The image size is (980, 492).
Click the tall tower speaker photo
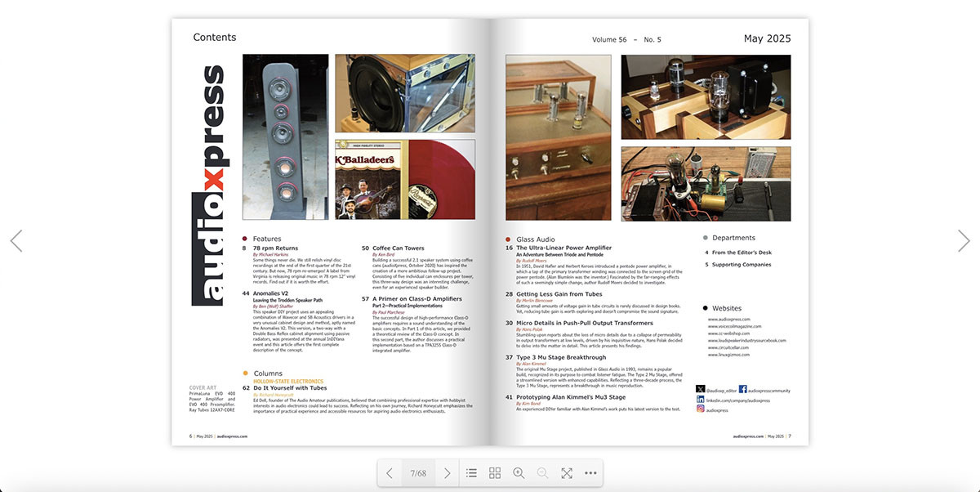click(x=286, y=136)
